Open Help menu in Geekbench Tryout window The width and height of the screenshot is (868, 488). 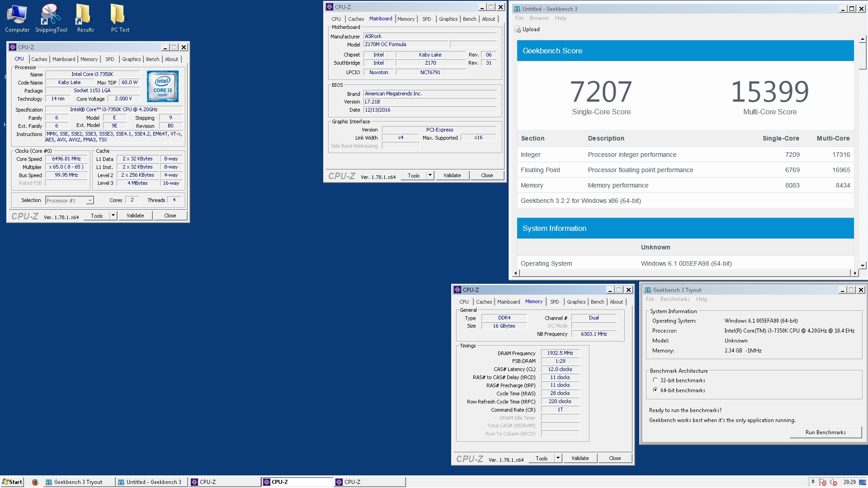pyautogui.click(x=702, y=299)
